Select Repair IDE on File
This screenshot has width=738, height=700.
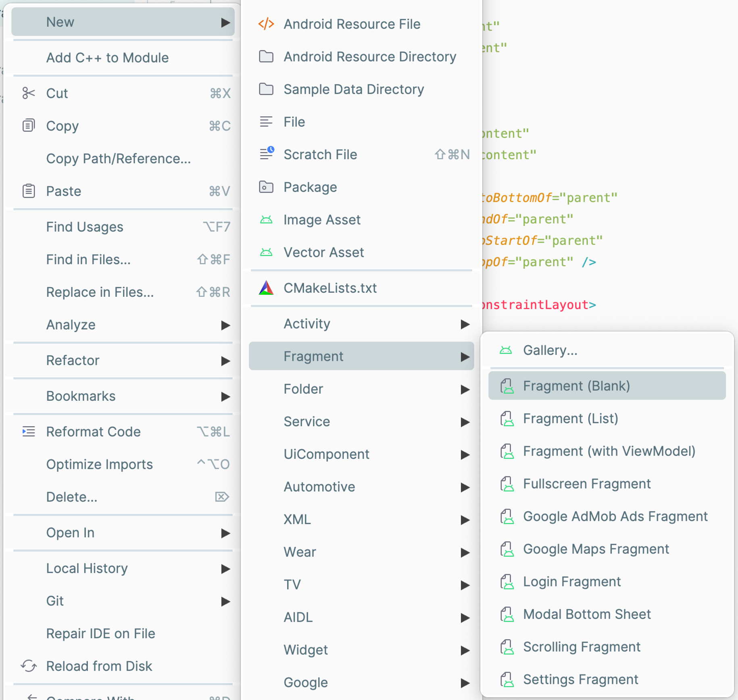[x=123, y=633]
